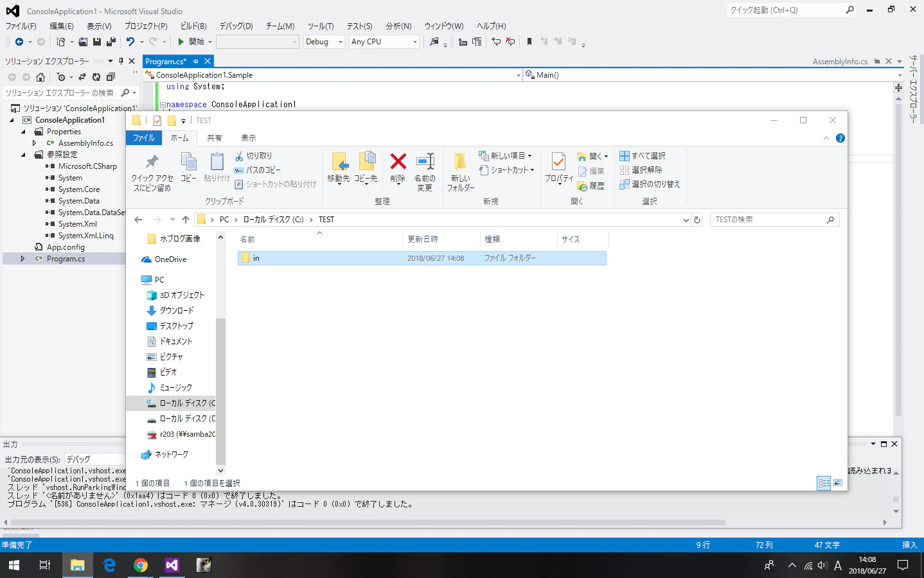Click パスのコピー in the ribbon
Image resolution: width=924 pixels, height=578 pixels.
(x=257, y=170)
